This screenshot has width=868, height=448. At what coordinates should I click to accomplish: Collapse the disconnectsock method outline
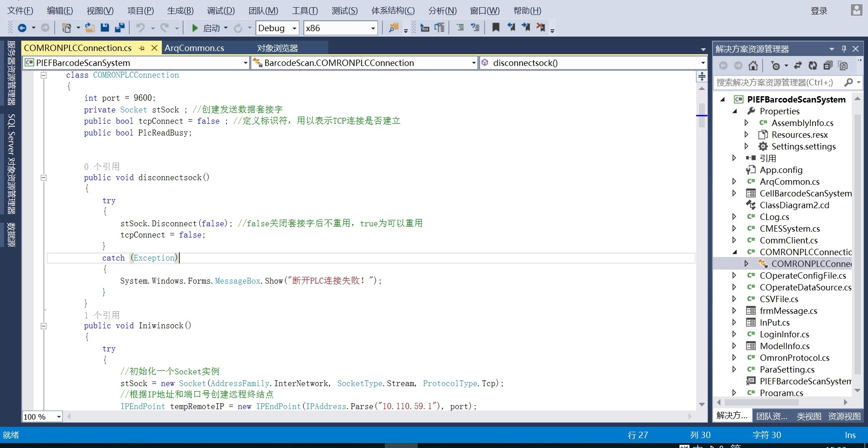pos(44,178)
